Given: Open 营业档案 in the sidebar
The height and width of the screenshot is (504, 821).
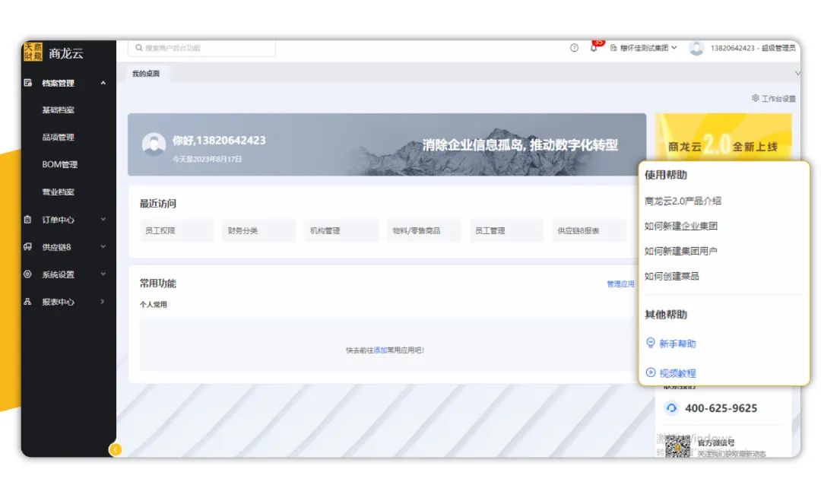Looking at the screenshot, I should [x=58, y=192].
